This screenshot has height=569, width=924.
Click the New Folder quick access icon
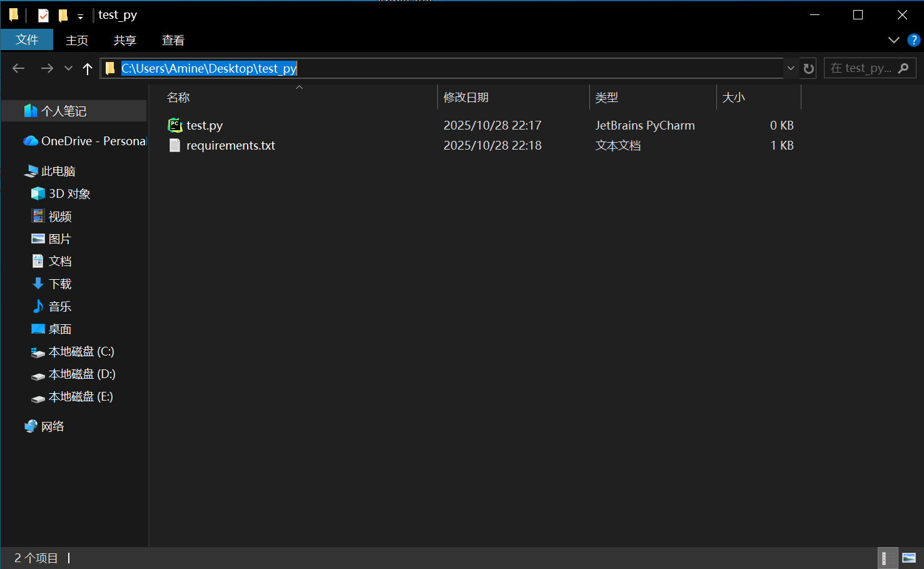[x=63, y=15]
